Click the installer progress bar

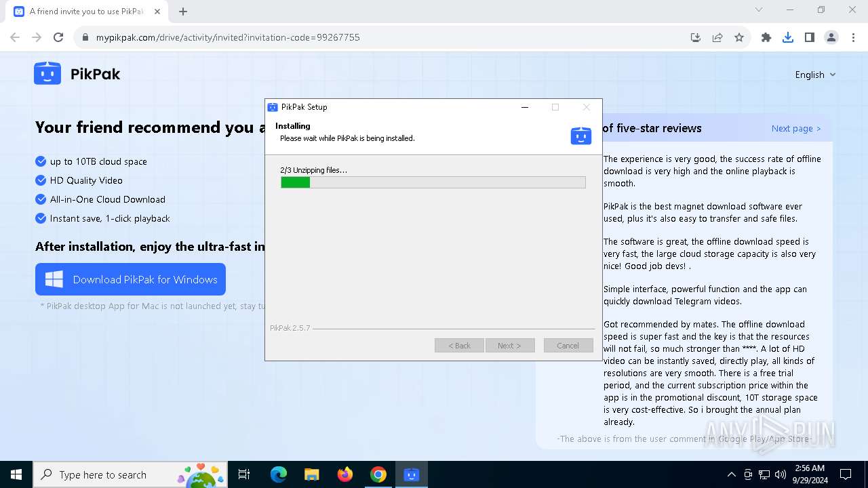tap(433, 182)
